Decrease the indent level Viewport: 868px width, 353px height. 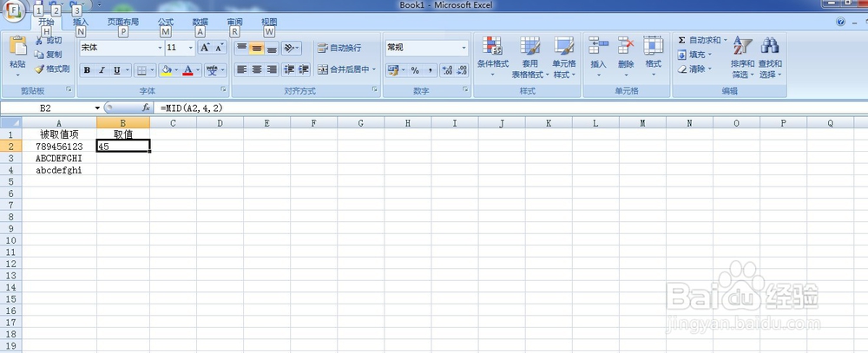pyautogui.click(x=288, y=69)
